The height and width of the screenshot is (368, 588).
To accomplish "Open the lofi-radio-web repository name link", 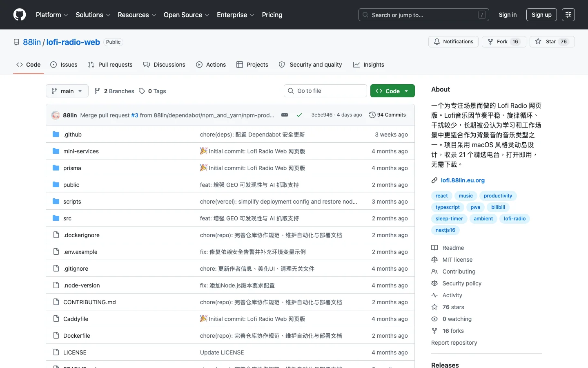I will [73, 42].
